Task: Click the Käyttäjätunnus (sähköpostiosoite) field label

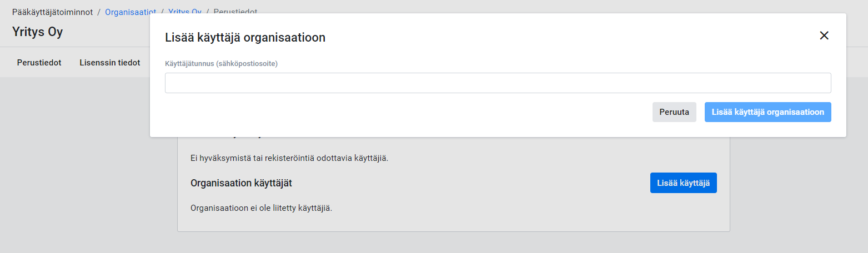Action: (x=221, y=64)
